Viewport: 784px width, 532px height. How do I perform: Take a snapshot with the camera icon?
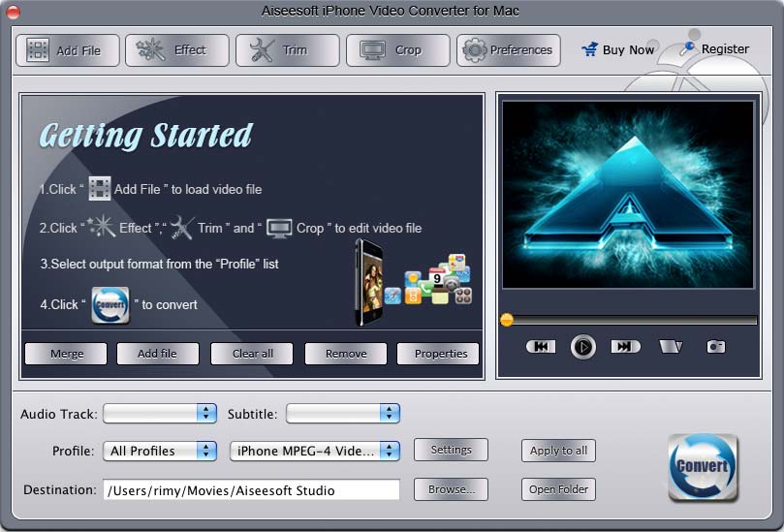[x=715, y=347]
